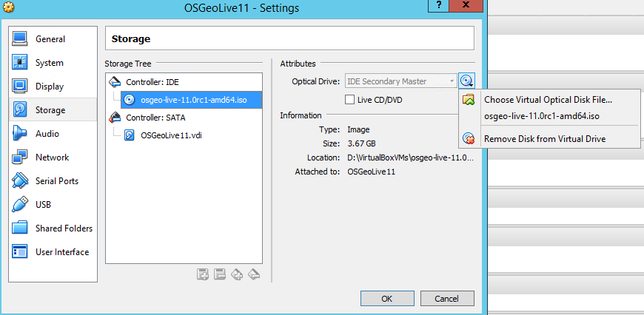Choose Virtual Optical Disk File menu entry
The width and height of the screenshot is (644, 315).
click(549, 100)
